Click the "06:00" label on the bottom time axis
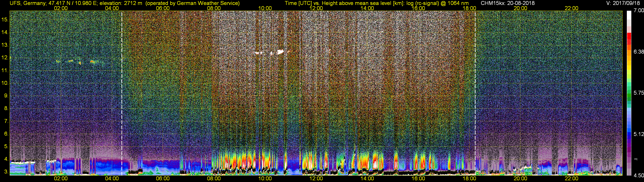 point(163,179)
